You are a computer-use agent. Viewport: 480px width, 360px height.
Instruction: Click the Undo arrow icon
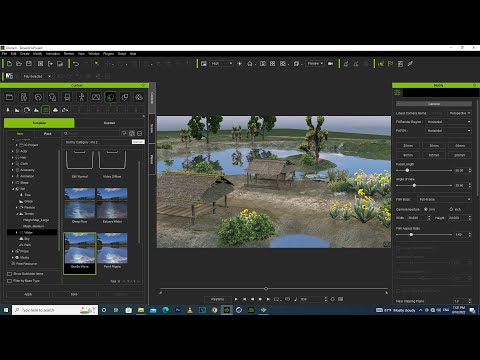click(x=76, y=64)
